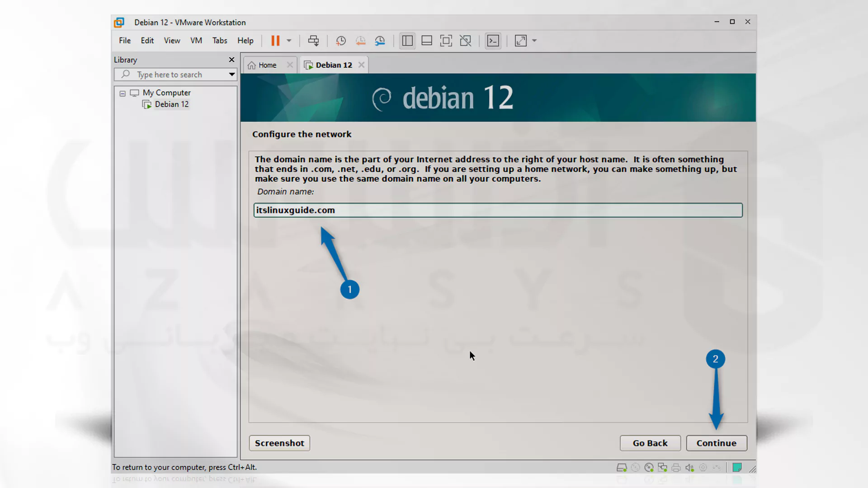Click the Screenshot button
The image size is (868, 488).
(x=279, y=443)
